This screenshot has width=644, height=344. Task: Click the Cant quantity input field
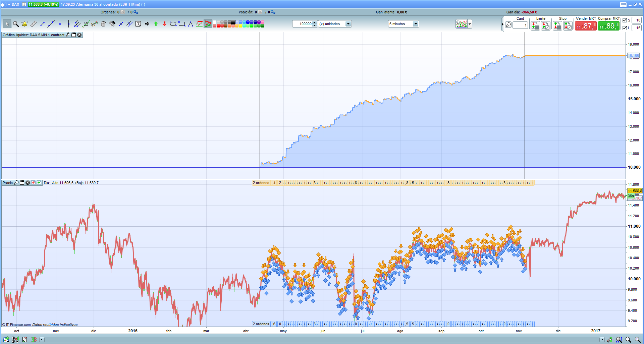click(521, 25)
